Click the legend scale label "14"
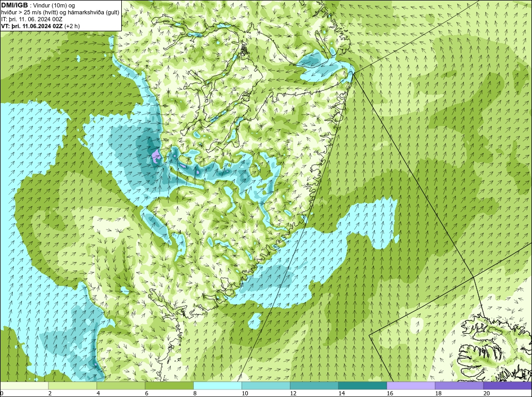This screenshot has height=397, width=532. 342,393
